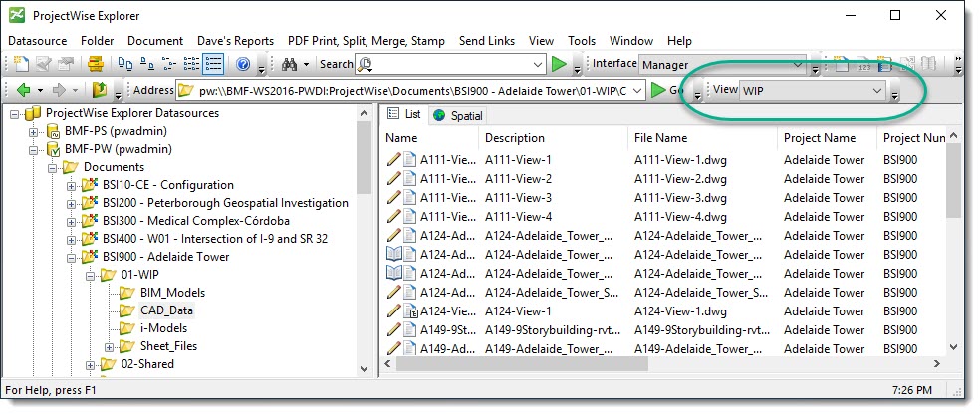Collapse the BSI900 - Adelaide Tower node
Image resolution: width=980 pixels, height=414 pixels.
click(72, 257)
